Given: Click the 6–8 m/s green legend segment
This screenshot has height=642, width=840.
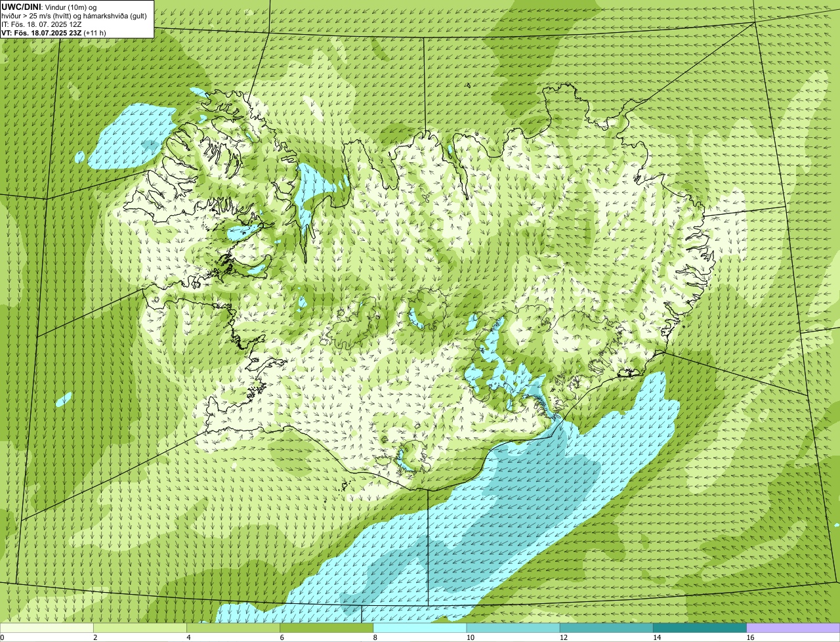Looking at the screenshot, I should click(327, 628).
